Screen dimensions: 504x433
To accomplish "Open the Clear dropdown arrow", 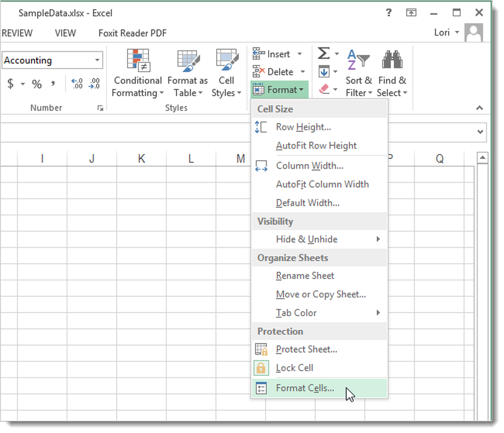I will (335, 89).
